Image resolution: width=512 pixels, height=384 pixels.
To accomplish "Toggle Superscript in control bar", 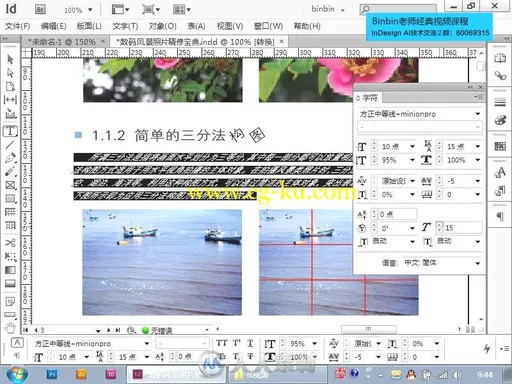I will click(237, 343).
